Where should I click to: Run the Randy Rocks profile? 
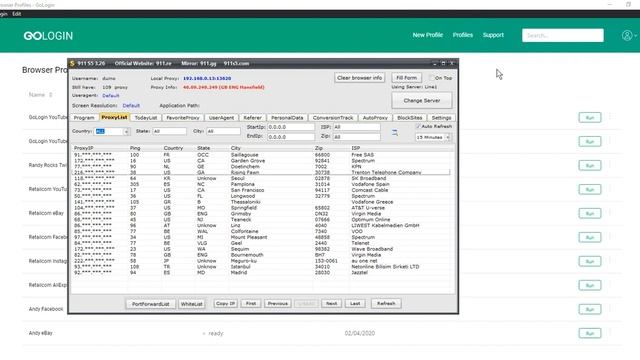coord(589,165)
